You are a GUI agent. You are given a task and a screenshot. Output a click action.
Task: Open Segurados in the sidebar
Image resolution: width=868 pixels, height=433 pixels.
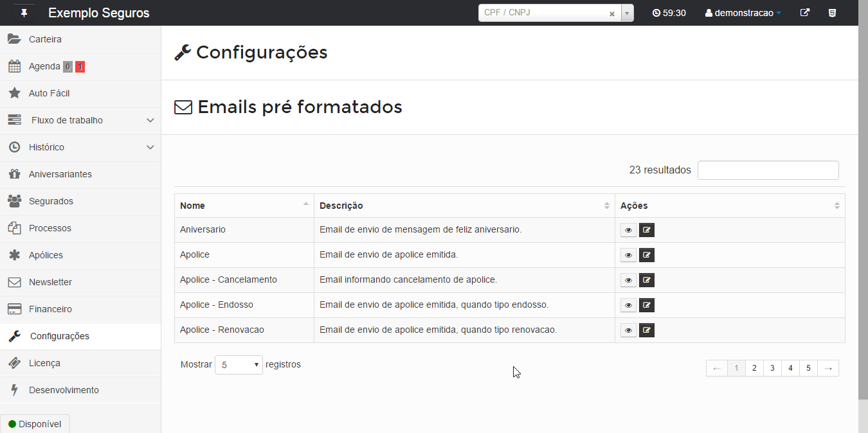[80, 201]
